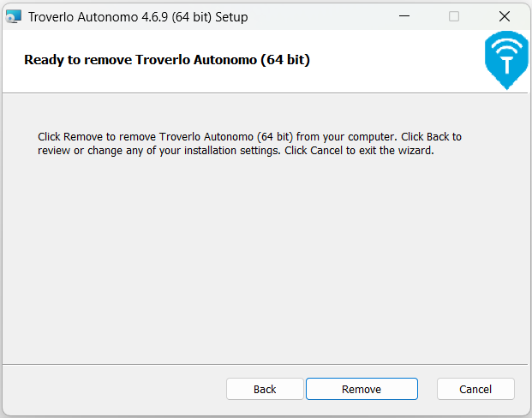Click 'Click Cancel to exit the wizard' sentence

click(360, 151)
